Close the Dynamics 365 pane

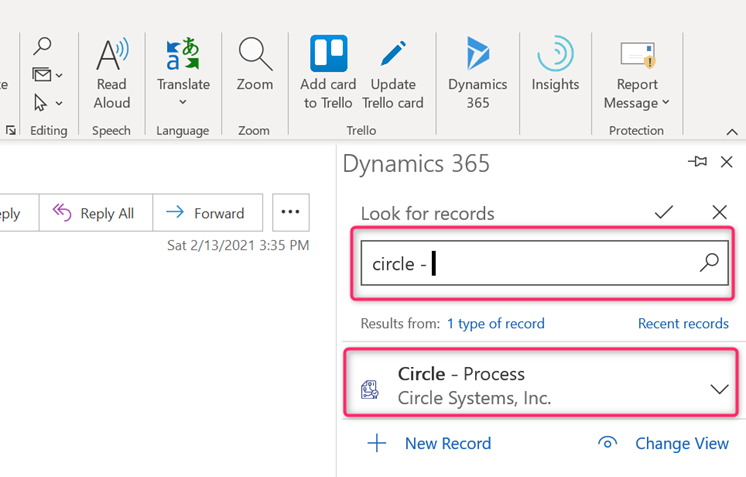[x=726, y=162]
